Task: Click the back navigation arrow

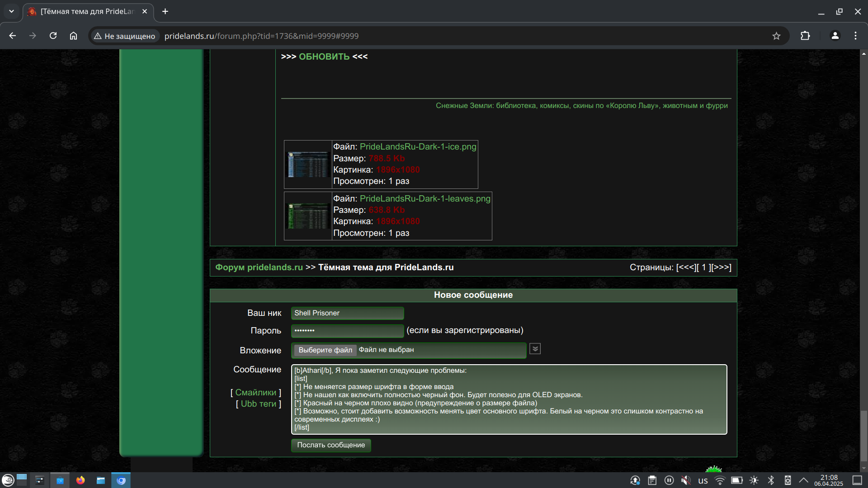Action: 13,36
